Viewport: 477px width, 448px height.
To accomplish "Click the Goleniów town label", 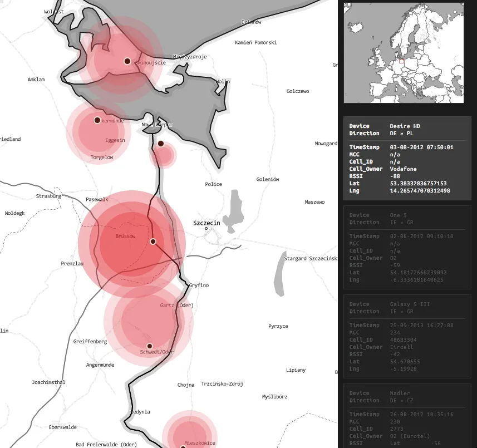I will pyautogui.click(x=268, y=179).
